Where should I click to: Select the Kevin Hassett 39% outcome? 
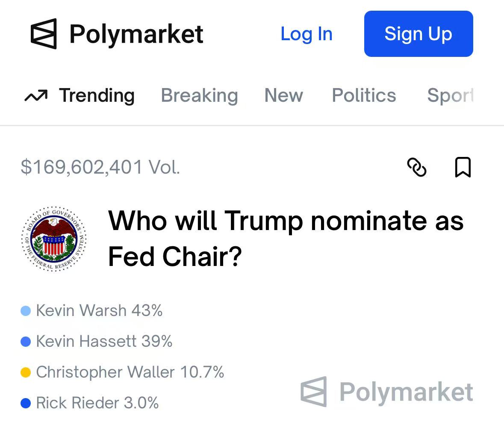104,341
